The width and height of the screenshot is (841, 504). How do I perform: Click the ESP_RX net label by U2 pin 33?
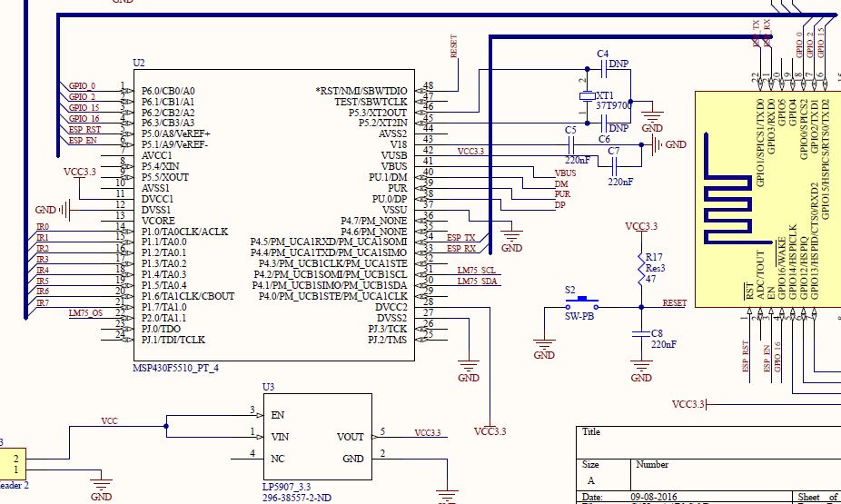[461, 249]
